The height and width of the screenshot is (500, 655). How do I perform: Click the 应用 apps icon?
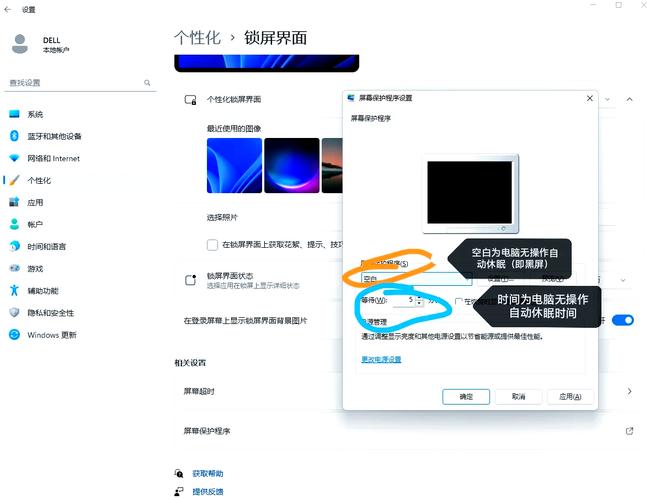(14, 202)
